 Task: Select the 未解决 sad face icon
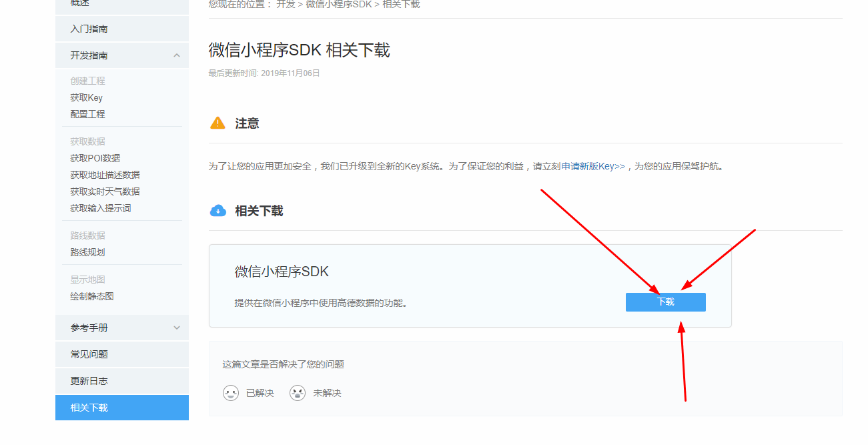pyautogui.click(x=298, y=393)
